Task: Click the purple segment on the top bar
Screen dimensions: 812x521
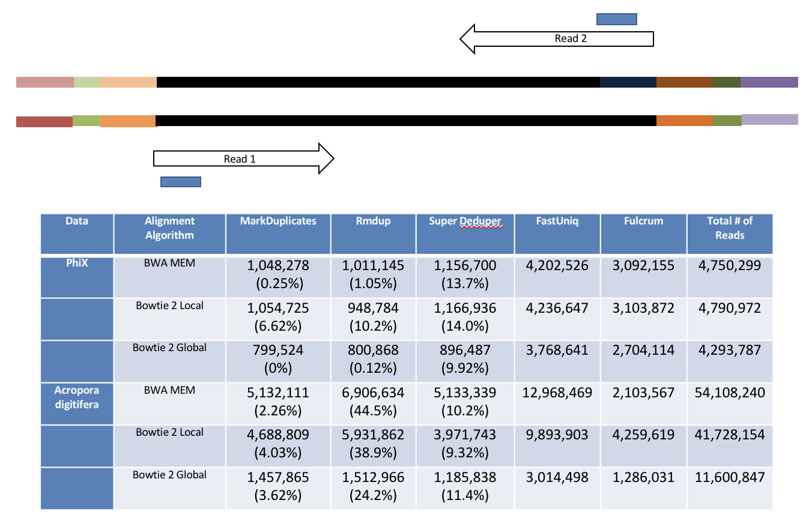Action: [x=769, y=82]
